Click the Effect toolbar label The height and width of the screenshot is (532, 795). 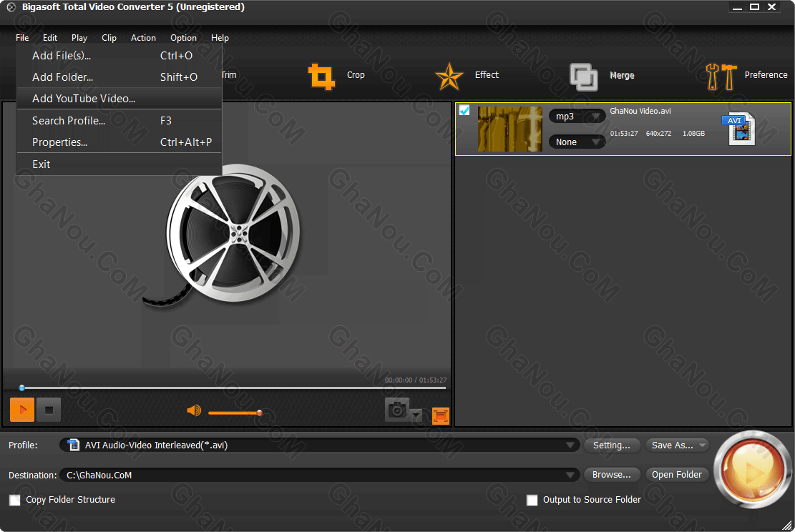tap(487, 75)
